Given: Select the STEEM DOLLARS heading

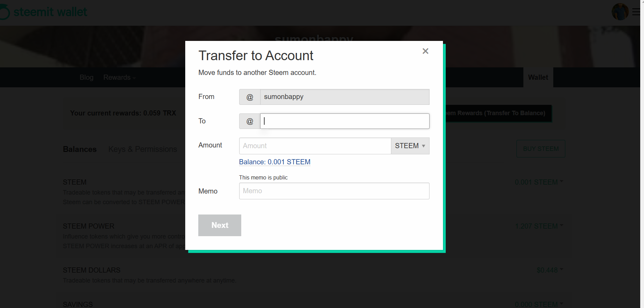Looking at the screenshot, I should click(x=92, y=270).
